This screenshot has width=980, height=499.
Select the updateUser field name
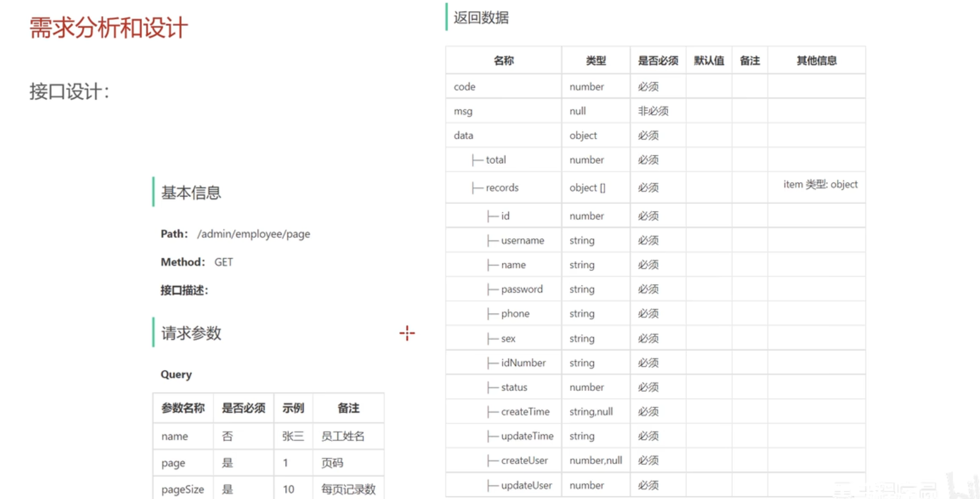pos(526,485)
